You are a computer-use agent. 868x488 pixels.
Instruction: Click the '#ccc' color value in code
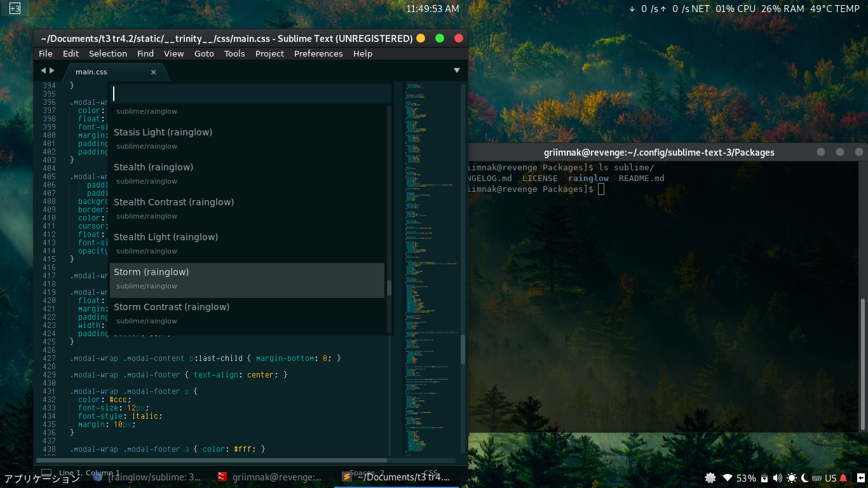(120, 400)
